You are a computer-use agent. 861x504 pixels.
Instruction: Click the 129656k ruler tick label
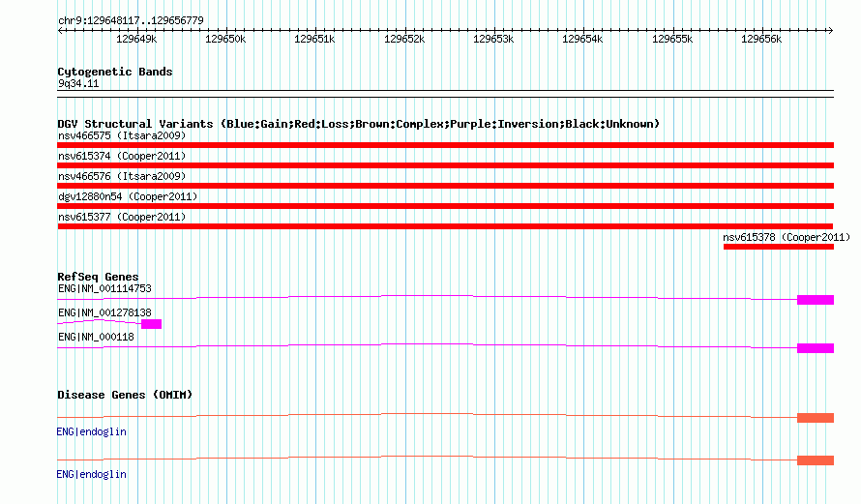pyautogui.click(x=761, y=39)
